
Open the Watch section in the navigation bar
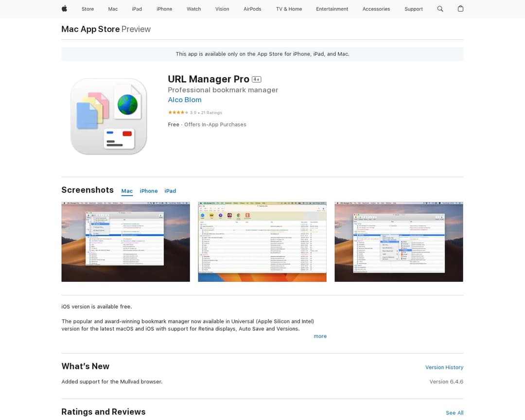[x=193, y=9]
